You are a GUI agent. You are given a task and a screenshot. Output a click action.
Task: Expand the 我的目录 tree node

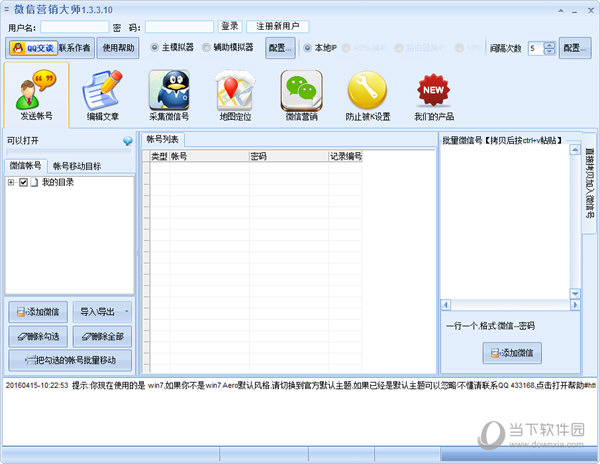[x=11, y=182]
